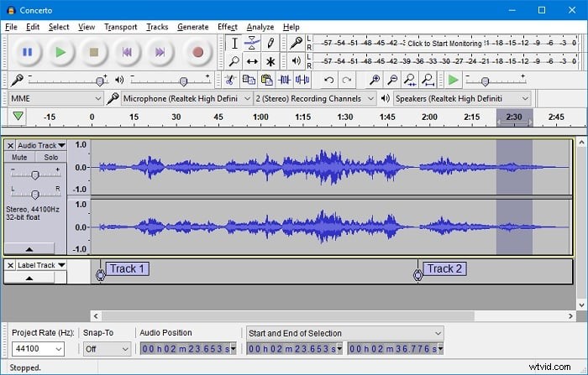Open the Recording Channels dropdown
This screenshot has height=375, width=588.
(x=315, y=98)
